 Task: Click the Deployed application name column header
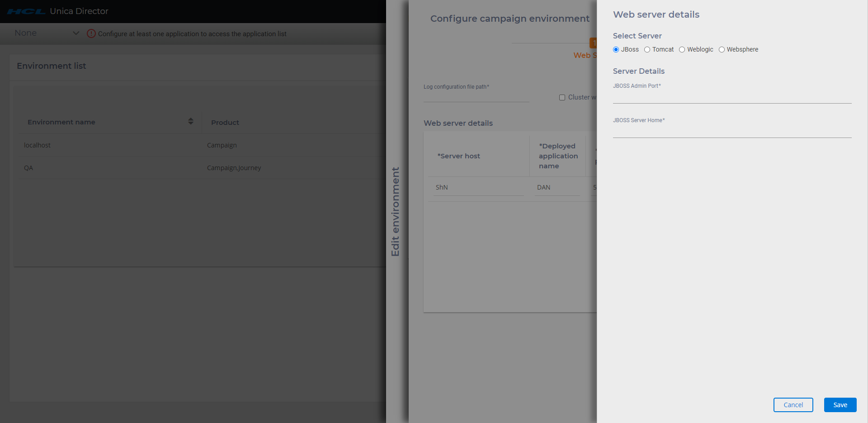coord(558,156)
